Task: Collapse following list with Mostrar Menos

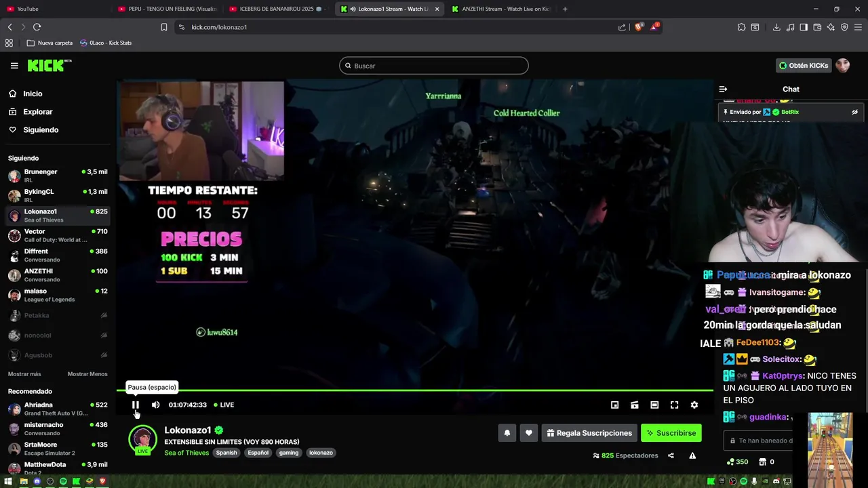Action: pos(87,374)
